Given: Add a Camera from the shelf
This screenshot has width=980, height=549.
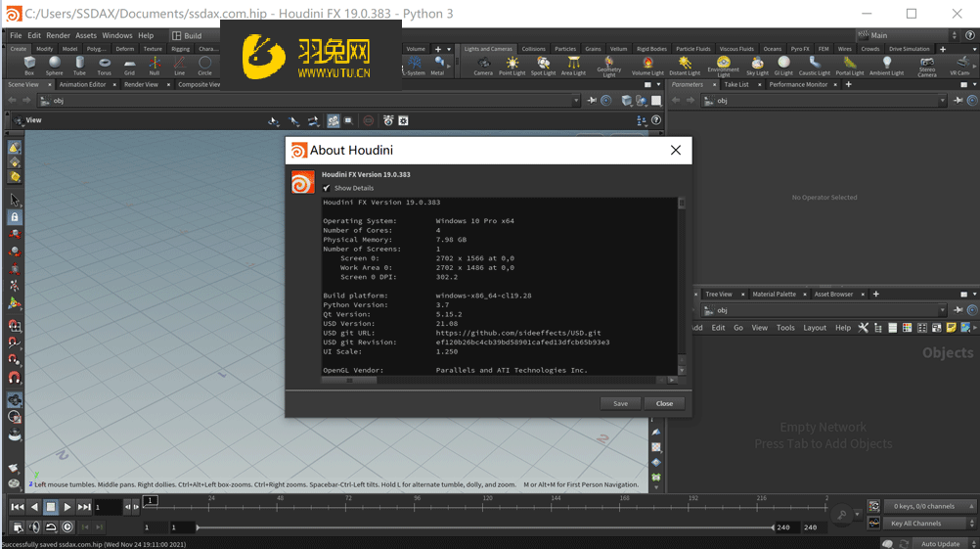Looking at the screenshot, I should pos(483,65).
